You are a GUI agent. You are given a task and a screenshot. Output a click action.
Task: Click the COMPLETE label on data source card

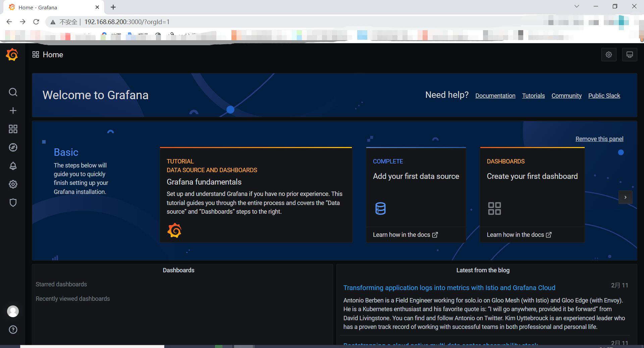tap(388, 161)
